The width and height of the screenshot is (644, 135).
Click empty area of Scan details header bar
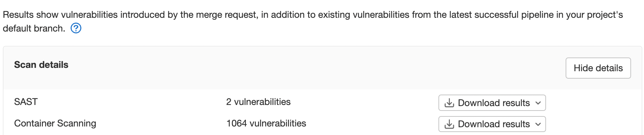(x=314, y=68)
